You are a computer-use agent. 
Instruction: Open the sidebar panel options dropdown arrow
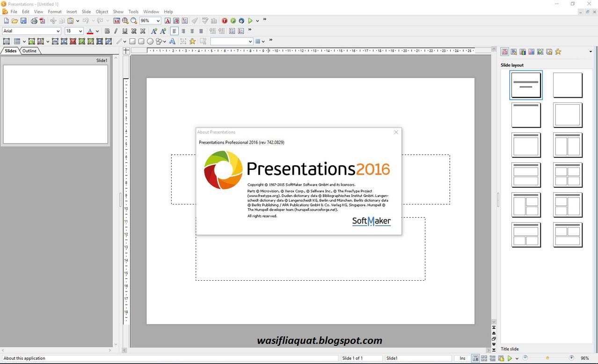591,52
